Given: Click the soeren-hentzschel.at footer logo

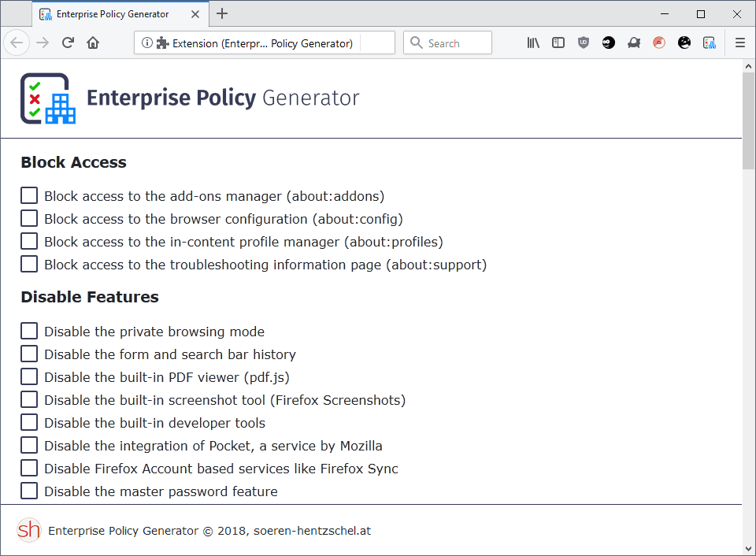Looking at the screenshot, I should 29,530.
